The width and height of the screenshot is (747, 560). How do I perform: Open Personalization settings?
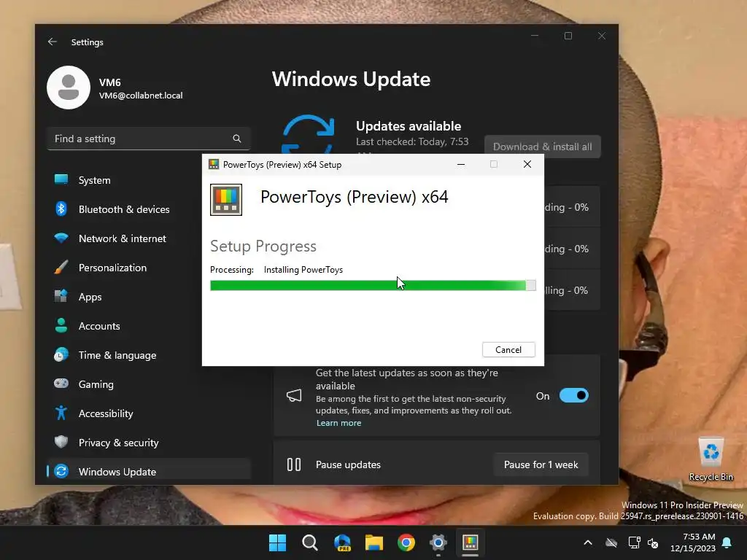point(149,268)
